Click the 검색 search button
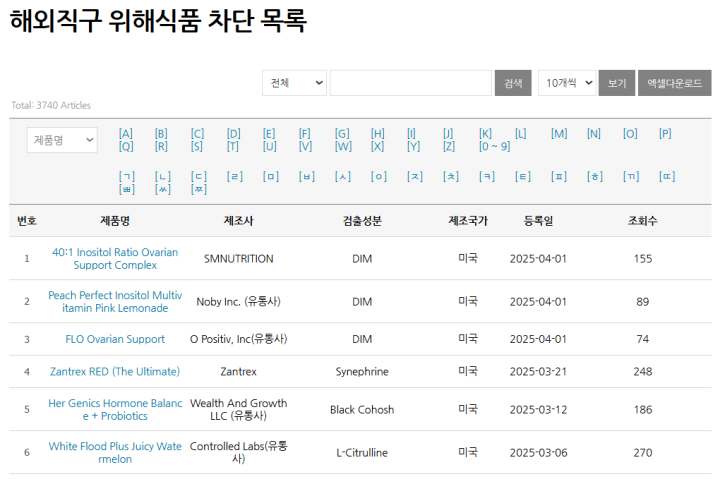This screenshot has width=720, height=484. [513, 83]
